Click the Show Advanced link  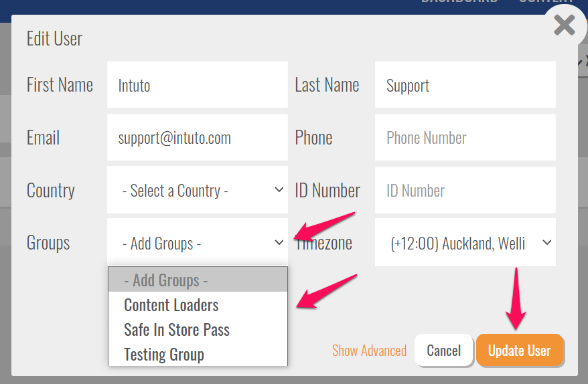[369, 351]
